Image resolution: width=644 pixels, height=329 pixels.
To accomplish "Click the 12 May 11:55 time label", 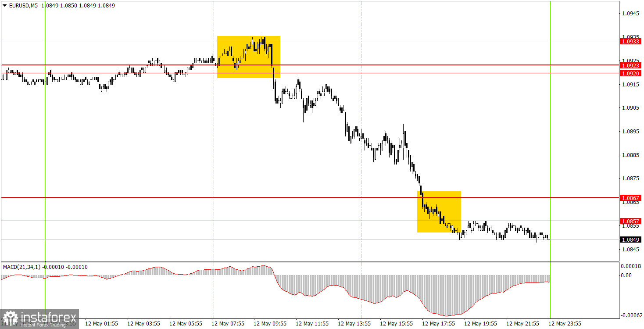I will (x=311, y=324).
